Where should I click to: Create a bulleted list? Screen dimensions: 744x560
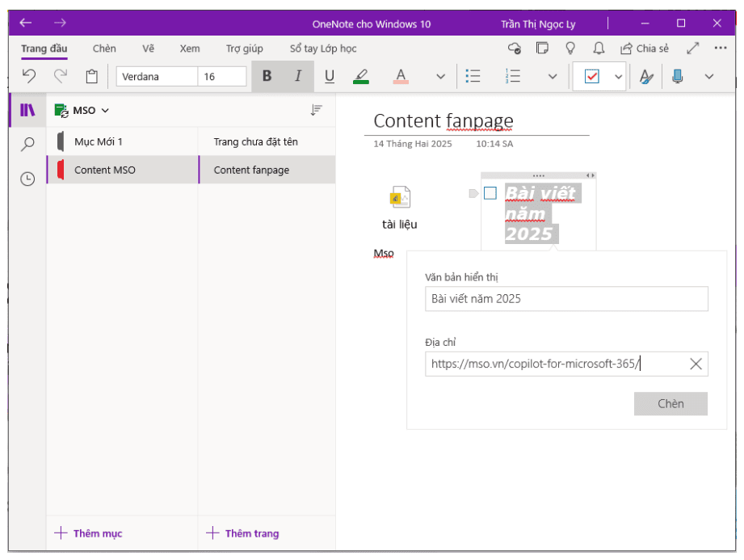click(473, 76)
